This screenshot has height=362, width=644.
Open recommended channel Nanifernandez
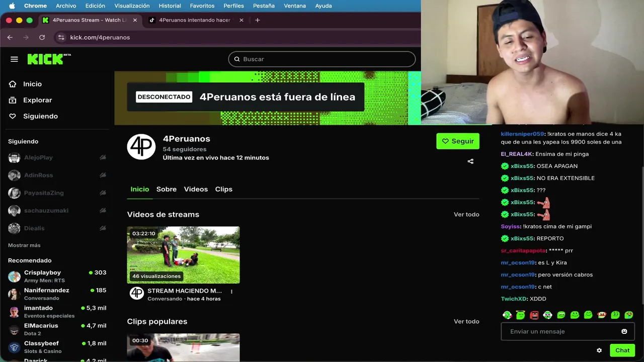pos(57,294)
